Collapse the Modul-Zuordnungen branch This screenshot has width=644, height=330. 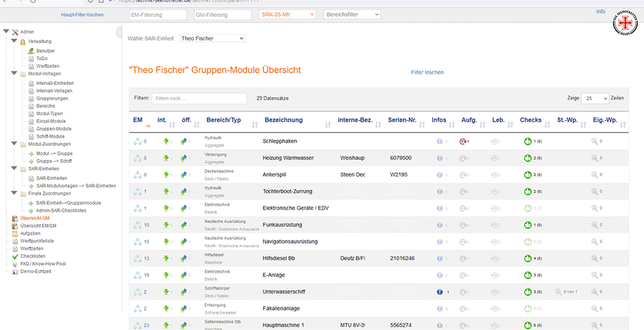click(14, 143)
